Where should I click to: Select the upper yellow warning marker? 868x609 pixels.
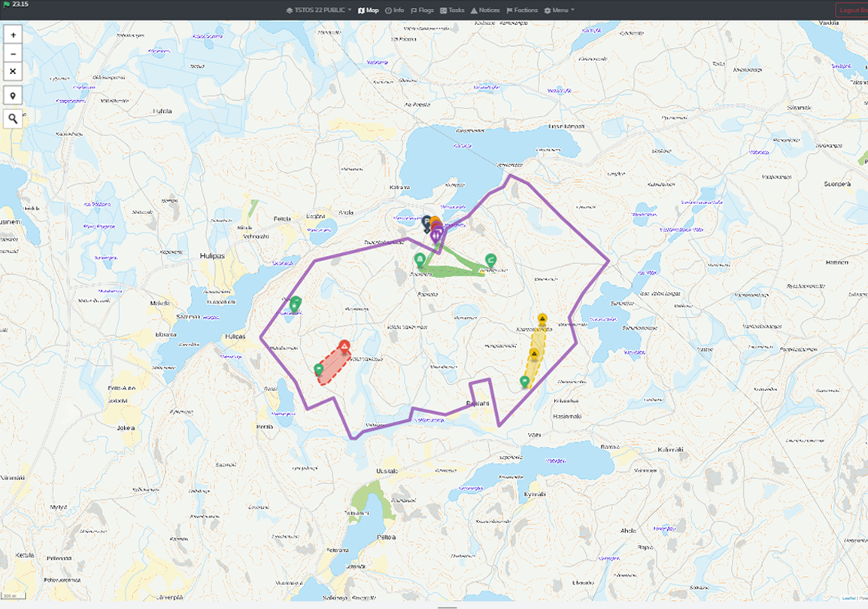542,319
